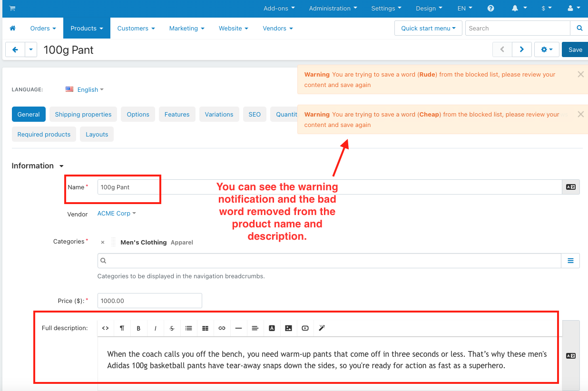Go to the next product arrow
The width and height of the screenshot is (588, 391).
point(522,49)
